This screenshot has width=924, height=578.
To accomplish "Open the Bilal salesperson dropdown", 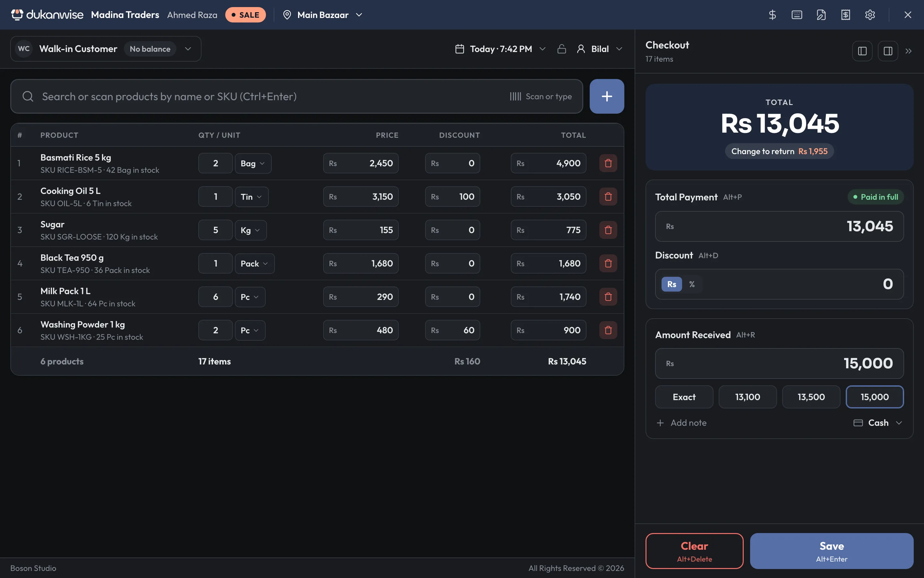I will click(x=599, y=49).
